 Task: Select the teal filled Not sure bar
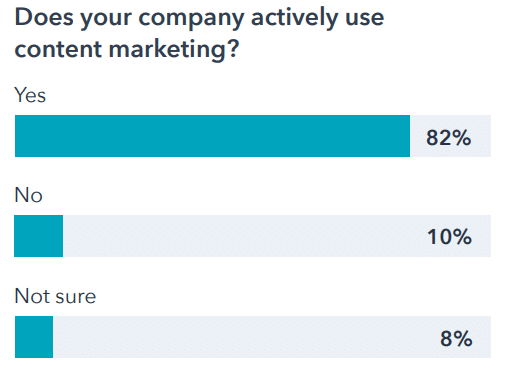(34, 337)
